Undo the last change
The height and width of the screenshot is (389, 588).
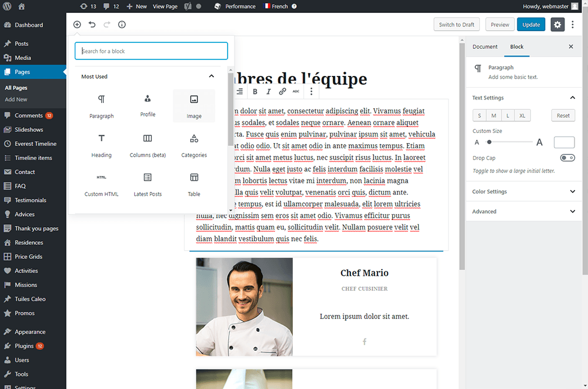(92, 24)
